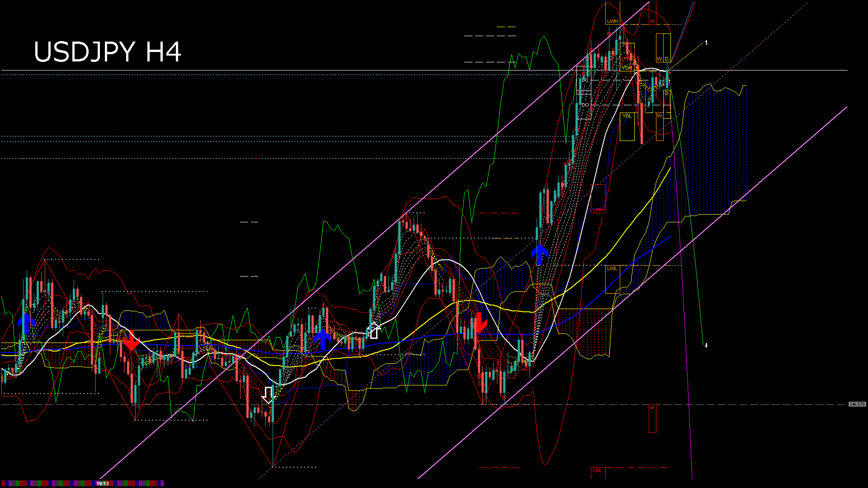
Task: Click the red M label beside LWH
Action: (652, 21)
